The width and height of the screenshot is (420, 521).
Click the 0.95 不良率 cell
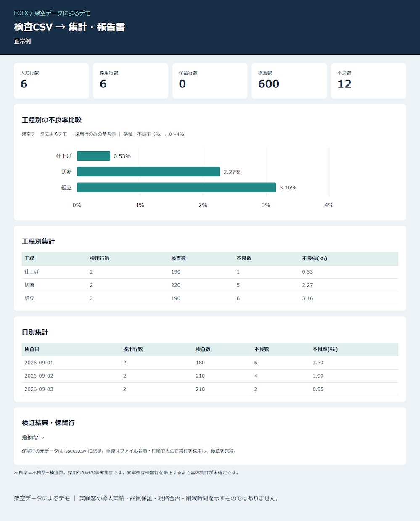(x=318, y=389)
